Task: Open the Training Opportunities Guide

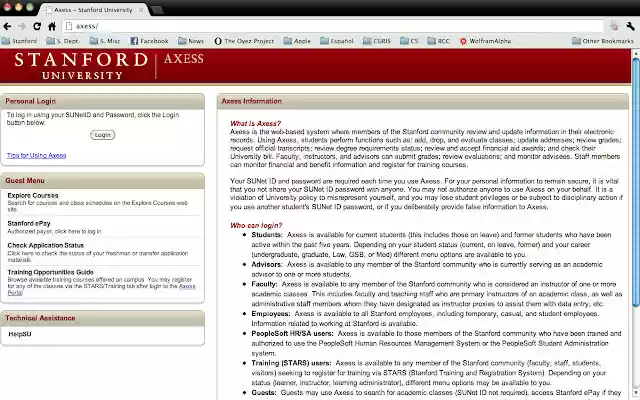Action: 50,272
